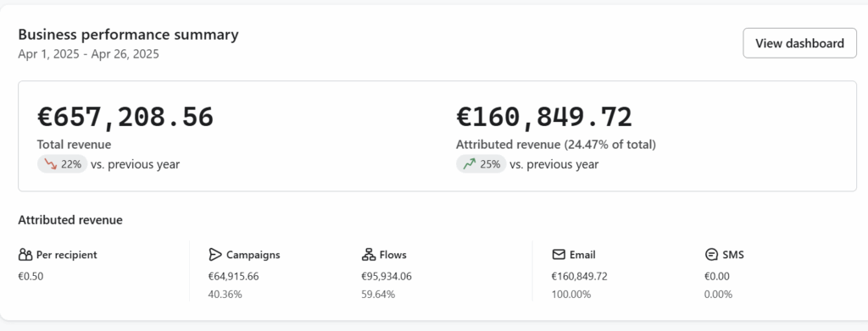Click the SMS speech bubble icon

point(711,255)
